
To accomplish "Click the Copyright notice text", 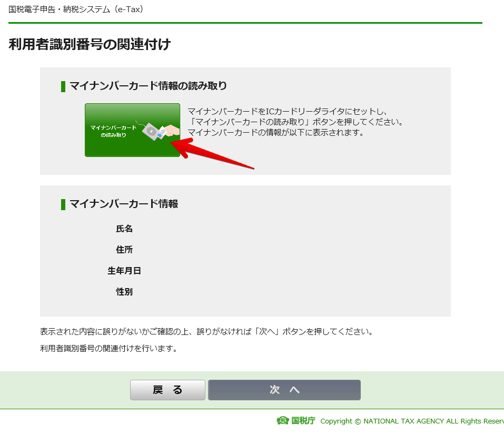I will pyautogui.click(x=411, y=421).
